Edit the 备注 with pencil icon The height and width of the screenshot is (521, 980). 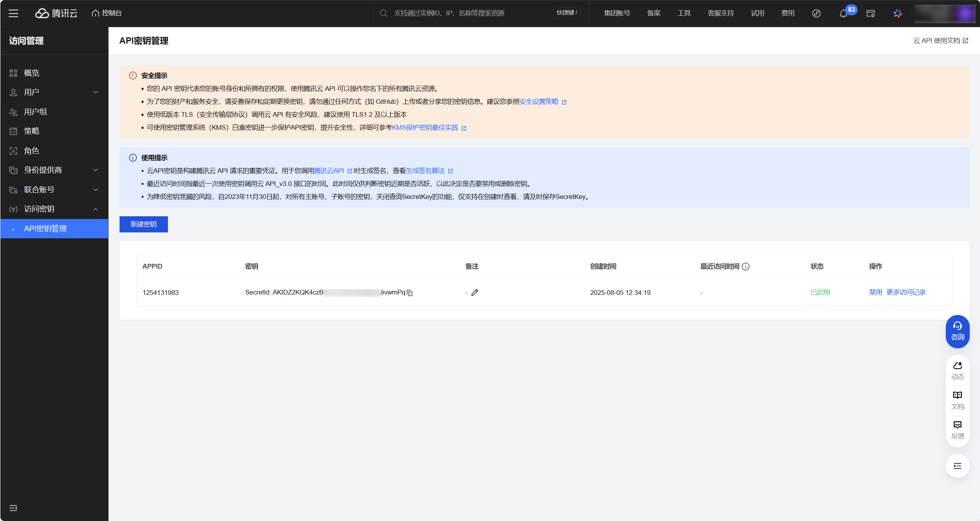475,293
